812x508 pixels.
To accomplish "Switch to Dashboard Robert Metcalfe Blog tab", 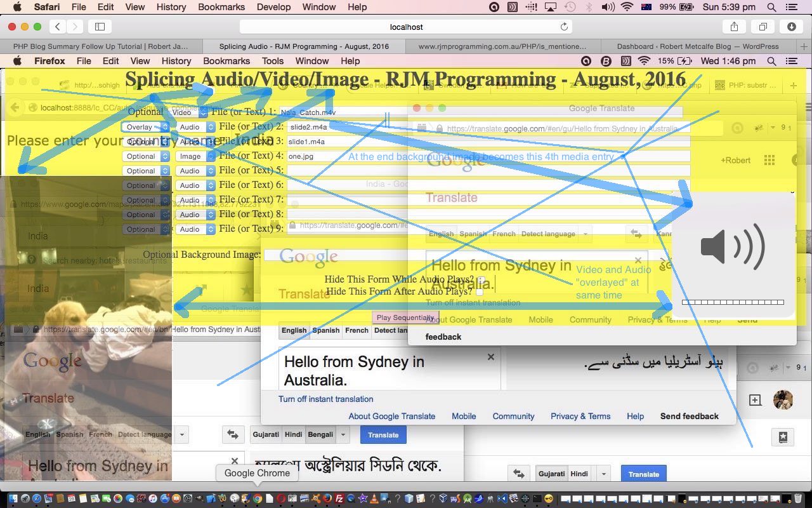I will [698, 46].
